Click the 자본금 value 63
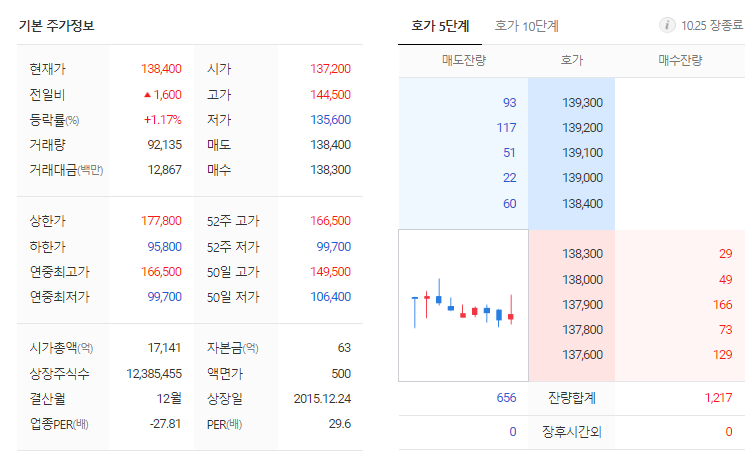The image size is (752, 451). pos(344,348)
